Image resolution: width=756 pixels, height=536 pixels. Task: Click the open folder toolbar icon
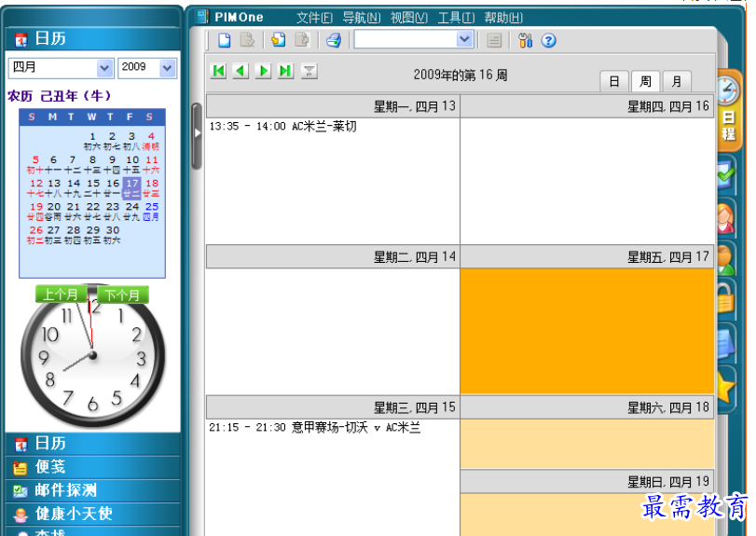(278, 40)
